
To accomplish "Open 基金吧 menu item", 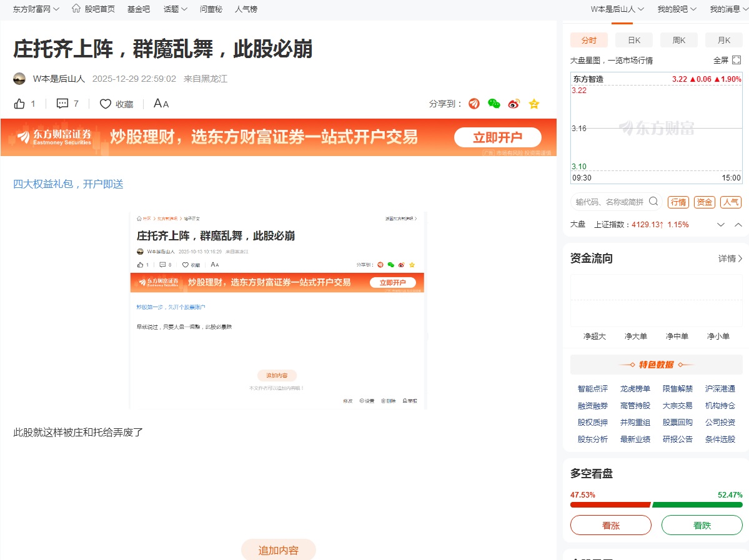I will [139, 9].
